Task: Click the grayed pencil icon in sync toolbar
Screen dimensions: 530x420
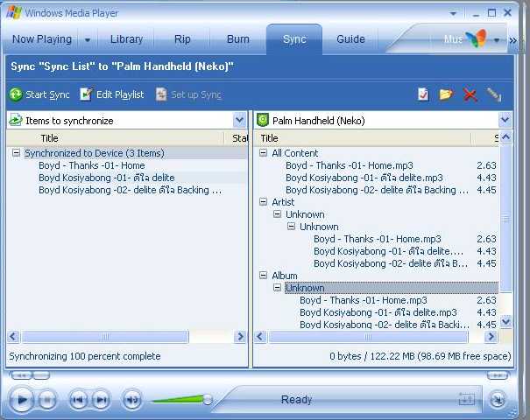Action: coord(494,94)
